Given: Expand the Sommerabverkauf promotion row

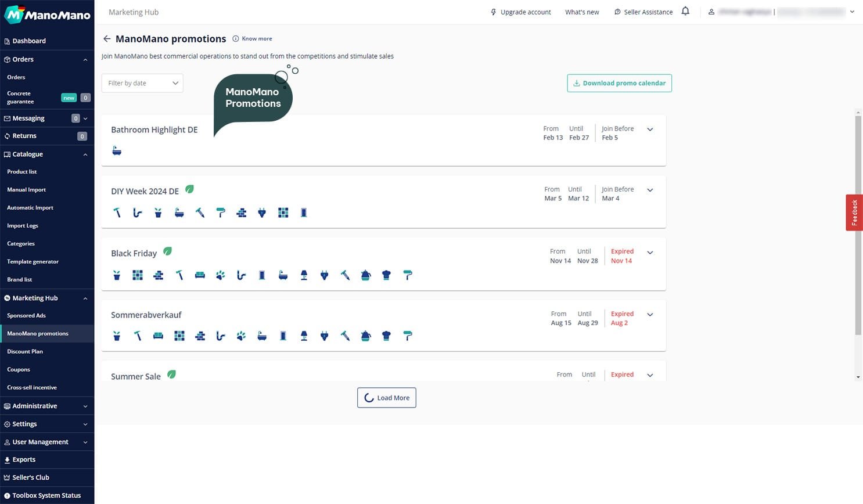Looking at the screenshot, I should tap(650, 315).
